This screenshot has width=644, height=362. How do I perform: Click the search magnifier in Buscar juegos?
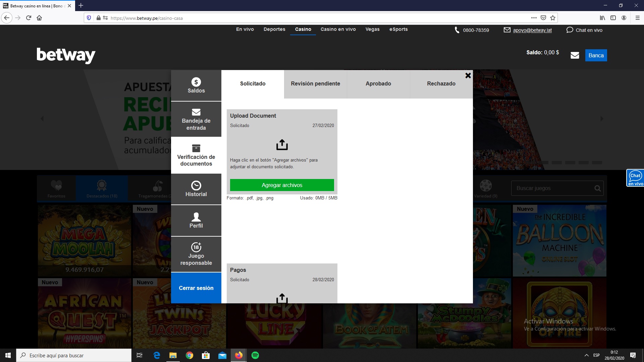click(x=597, y=188)
